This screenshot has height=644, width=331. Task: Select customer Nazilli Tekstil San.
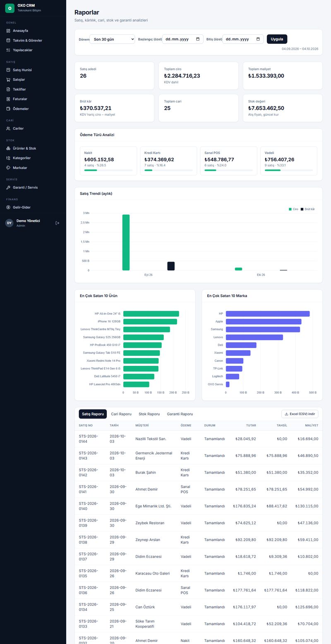click(151, 439)
